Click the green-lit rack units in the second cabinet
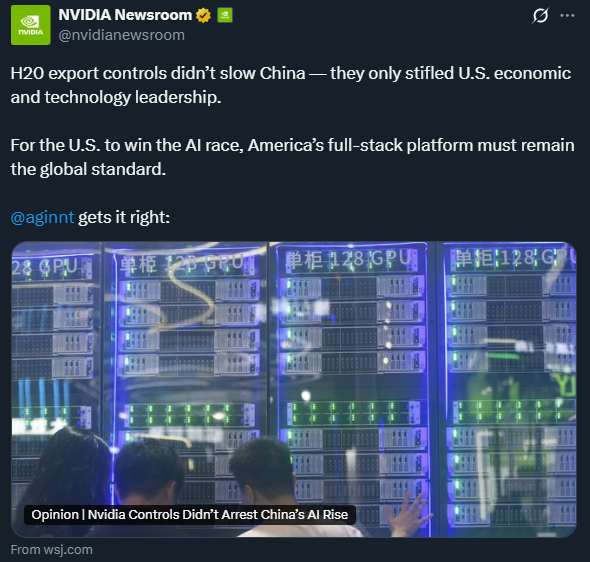The width and height of the screenshot is (590, 562). [x=190, y=415]
